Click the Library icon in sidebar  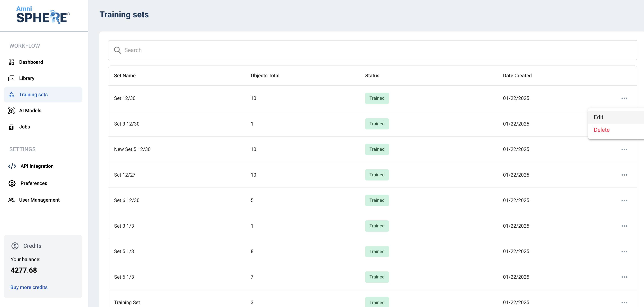click(x=11, y=78)
